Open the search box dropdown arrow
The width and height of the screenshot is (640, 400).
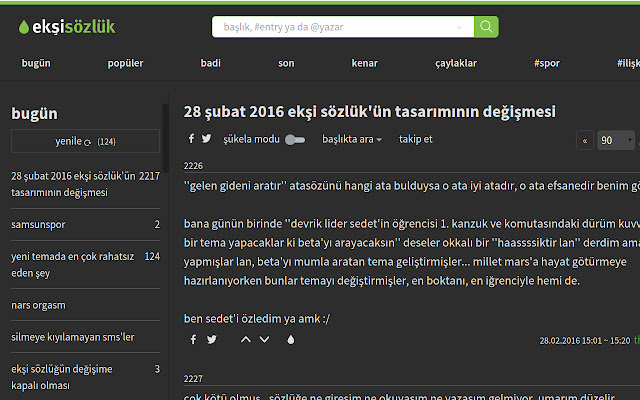460,27
